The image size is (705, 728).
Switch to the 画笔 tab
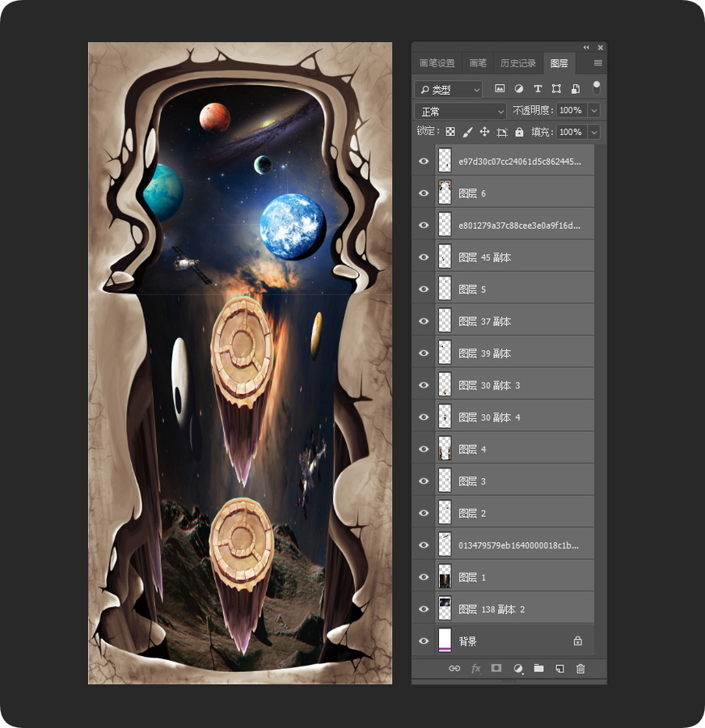(x=478, y=62)
